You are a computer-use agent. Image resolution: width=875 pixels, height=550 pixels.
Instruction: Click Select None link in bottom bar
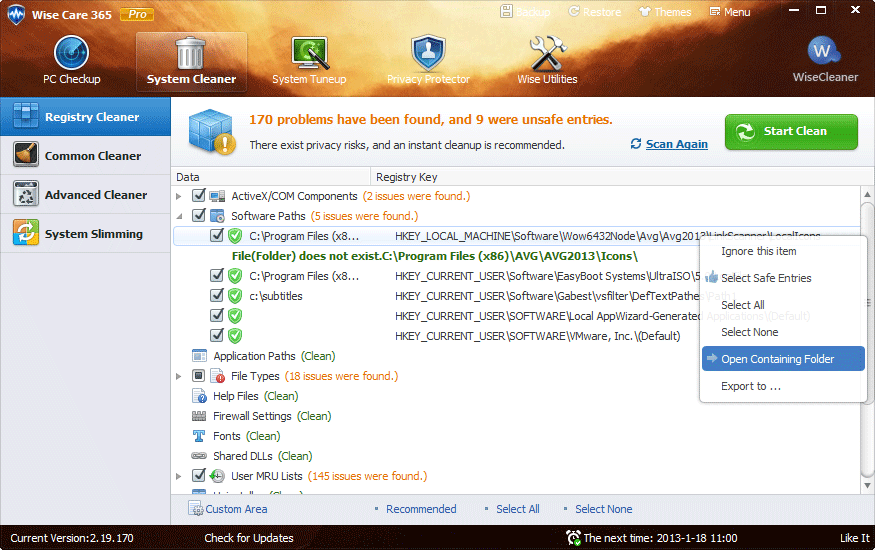tap(603, 509)
